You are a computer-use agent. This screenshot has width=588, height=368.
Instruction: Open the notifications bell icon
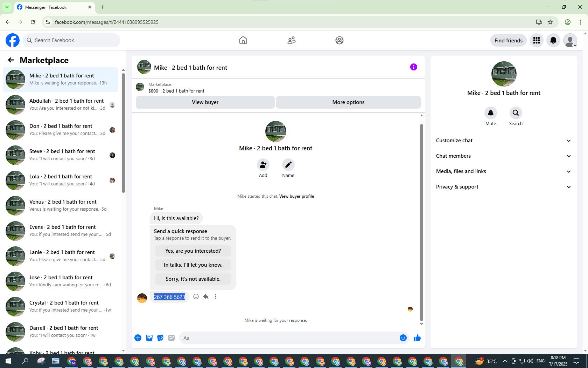pyautogui.click(x=553, y=40)
